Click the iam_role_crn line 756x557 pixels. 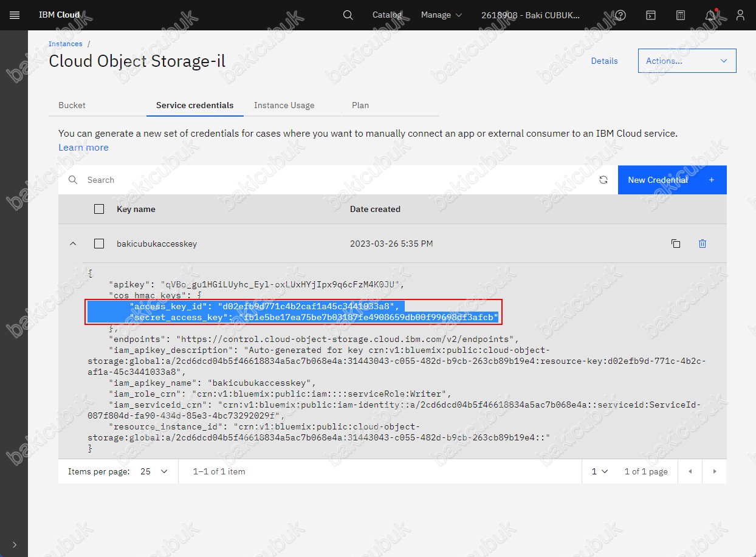tap(280, 394)
